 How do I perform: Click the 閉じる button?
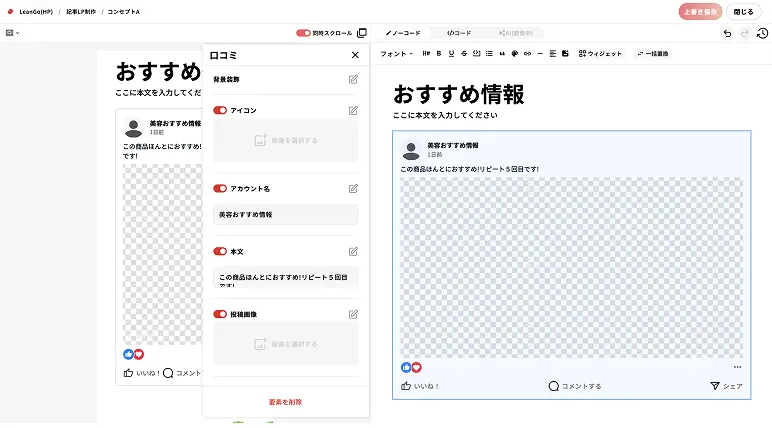tap(743, 12)
